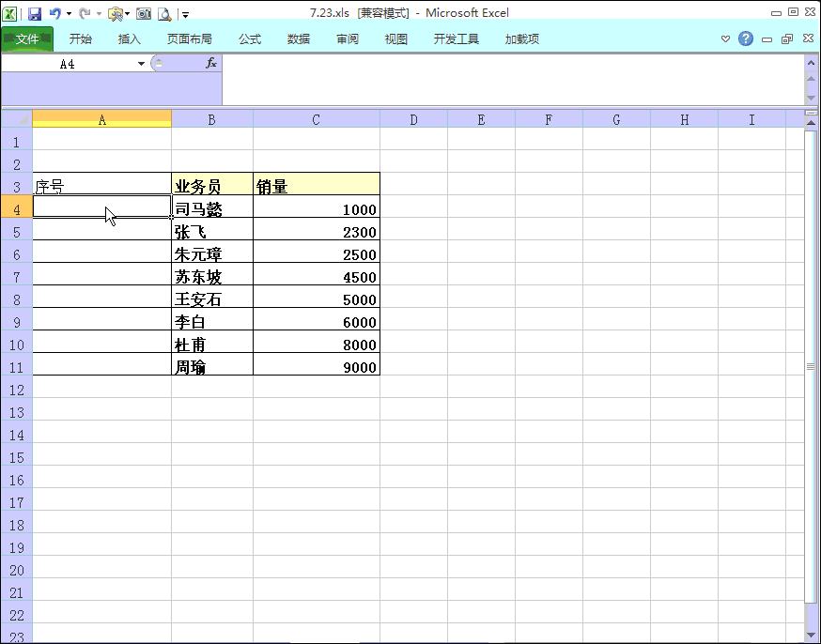Screen dimensions: 821x644
Task: Switch to the 审阅 ribbon tab
Action: tap(348, 38)
